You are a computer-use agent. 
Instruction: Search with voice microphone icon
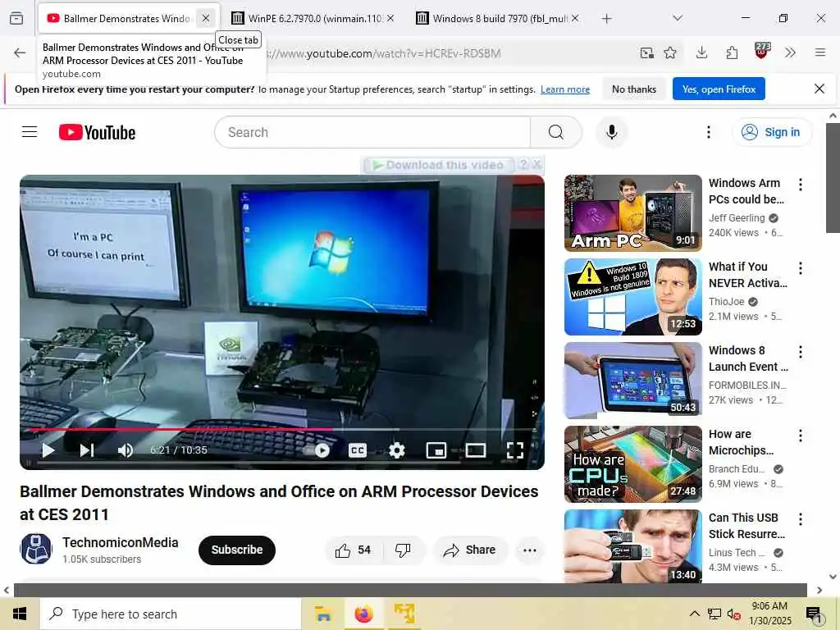[611, 132]
